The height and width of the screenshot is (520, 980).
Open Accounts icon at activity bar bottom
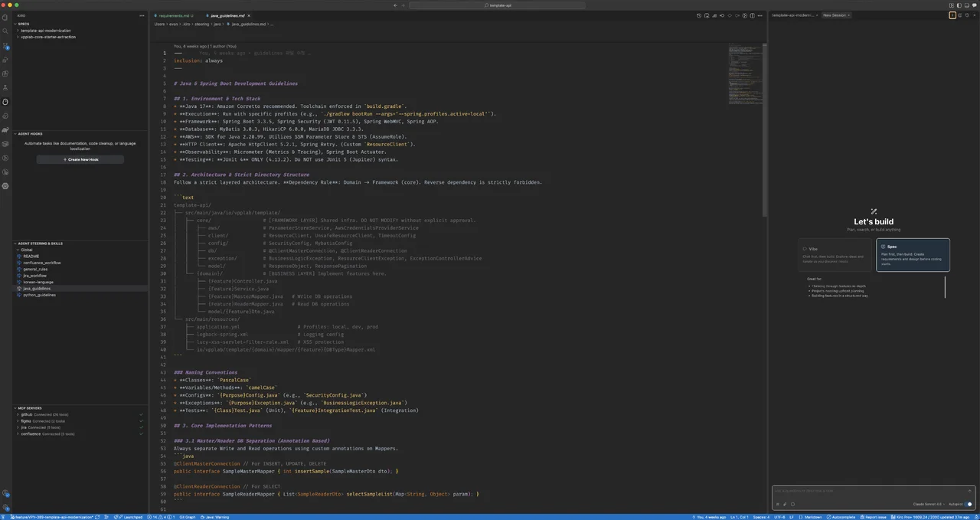(x=5, y=494)
